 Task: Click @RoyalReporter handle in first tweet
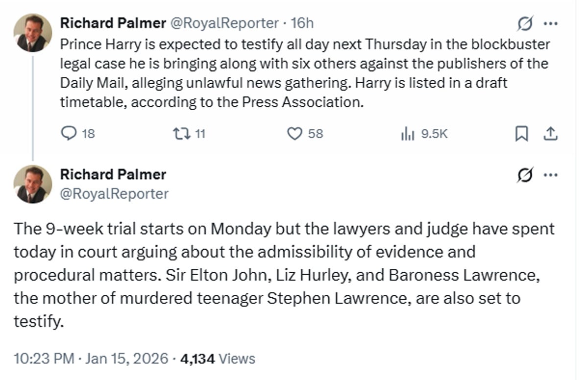coord(223,23)
